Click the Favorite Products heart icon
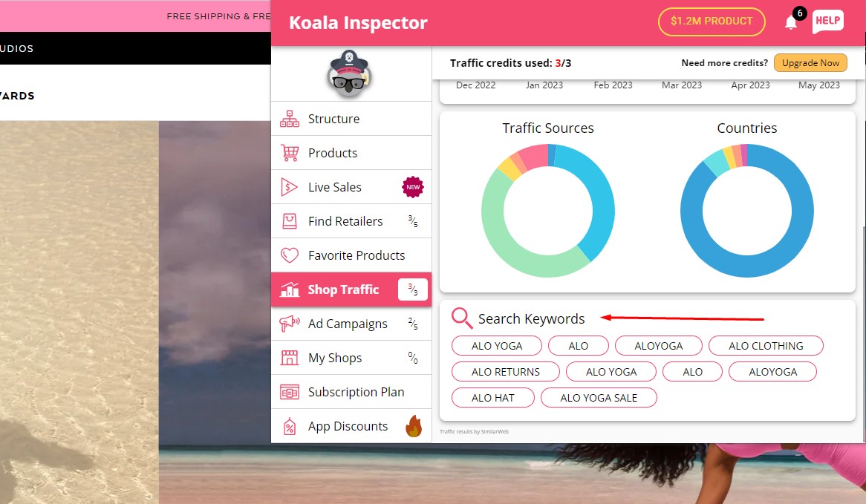866x504 pixels. [290, 255]
